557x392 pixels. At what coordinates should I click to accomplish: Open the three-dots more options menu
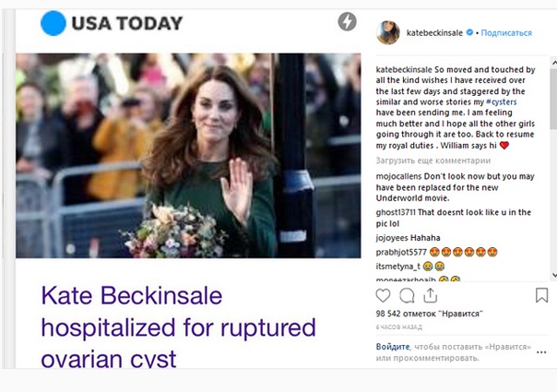pyautogui.click(x=541, y=352)
